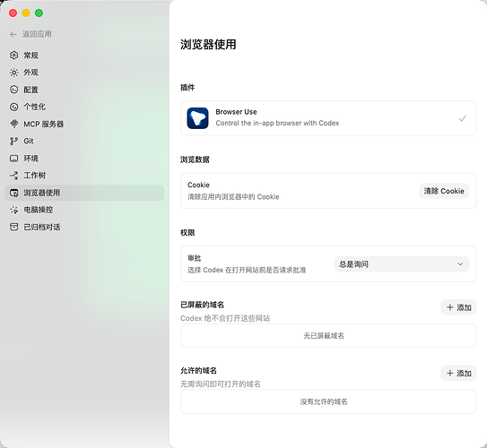Viewport: 487px width, 448px height.
Task: Click the Browser Use plugin logo
Action: tap(197, 118)
